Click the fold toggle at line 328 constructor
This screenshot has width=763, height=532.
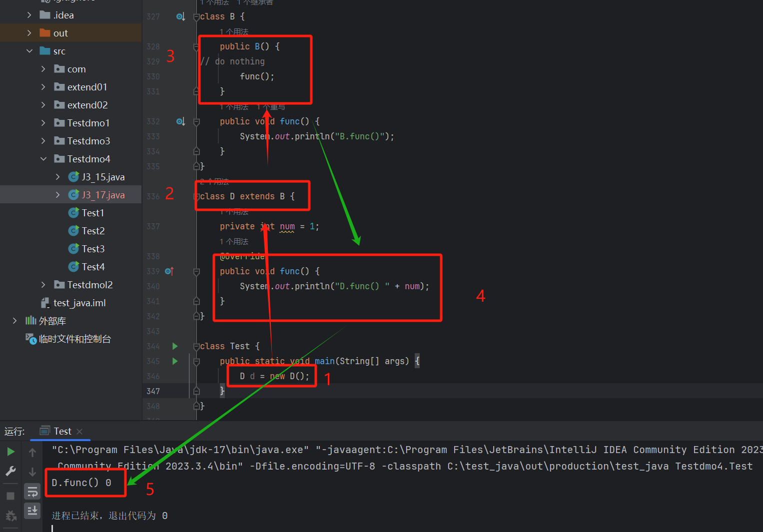[x=196, y=46]
